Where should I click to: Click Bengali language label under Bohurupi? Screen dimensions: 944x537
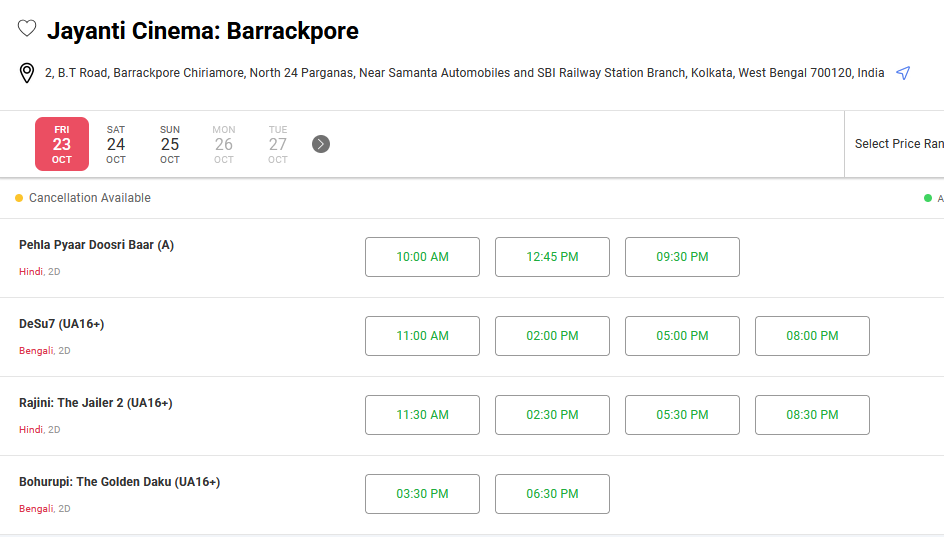[x=36, y=509]
